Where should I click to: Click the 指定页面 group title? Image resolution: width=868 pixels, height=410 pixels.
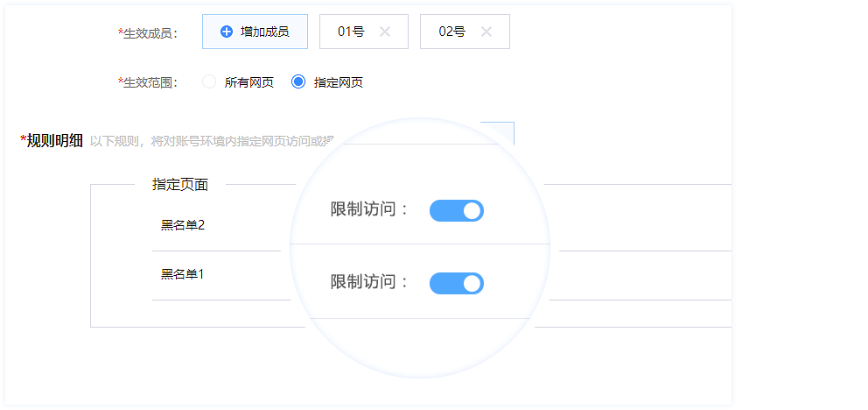click(180, 185)
